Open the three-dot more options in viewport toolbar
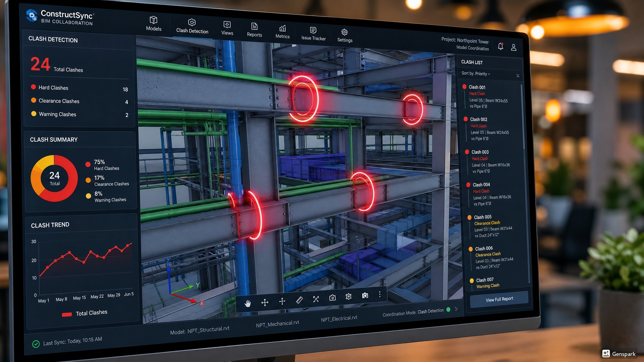This screenshot has width=644, height=362. tap(380, 294)
